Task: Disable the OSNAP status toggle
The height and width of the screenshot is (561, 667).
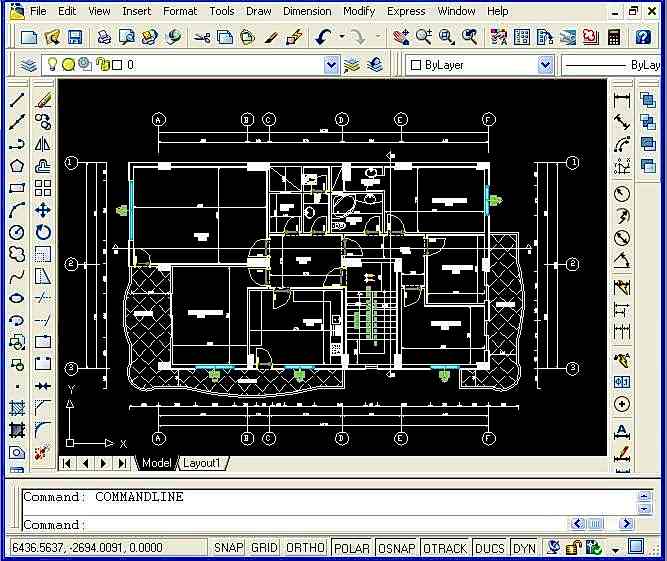Action: 397,548
